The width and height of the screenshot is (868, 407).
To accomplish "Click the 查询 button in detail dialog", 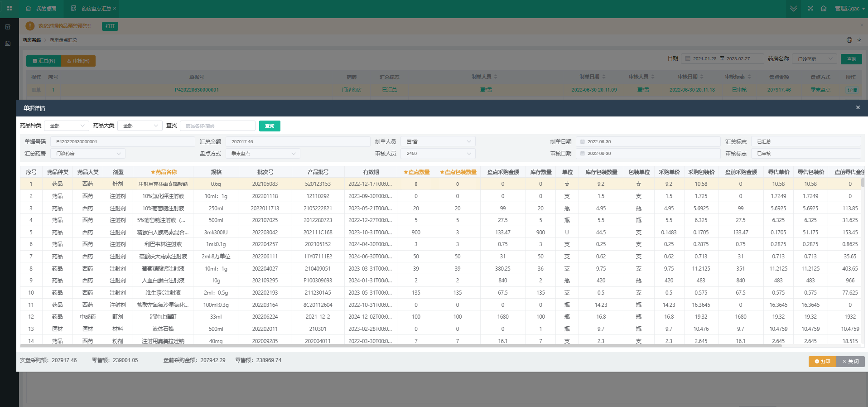I will pyautogui.click(x=270, y=126).
